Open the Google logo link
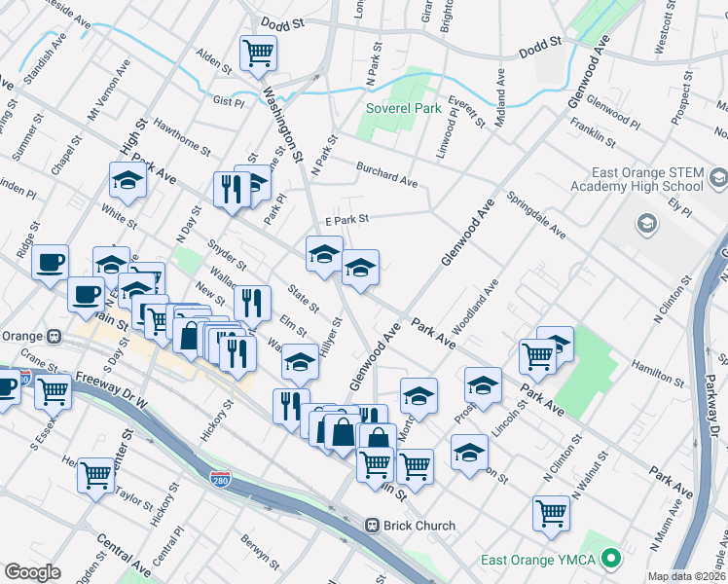Screen dimensions: 728x584 [x=33, y=572]
